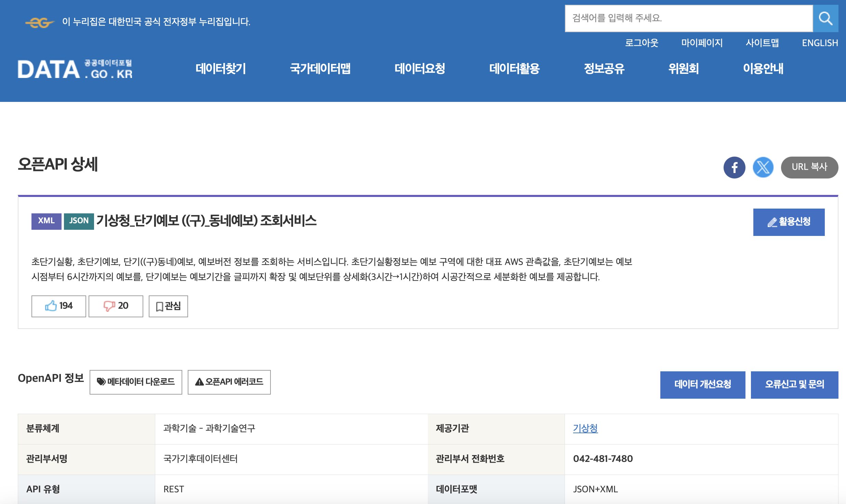Share page via Facebook icon
Screen dimensions: 846x504
[x=734, y=168]
